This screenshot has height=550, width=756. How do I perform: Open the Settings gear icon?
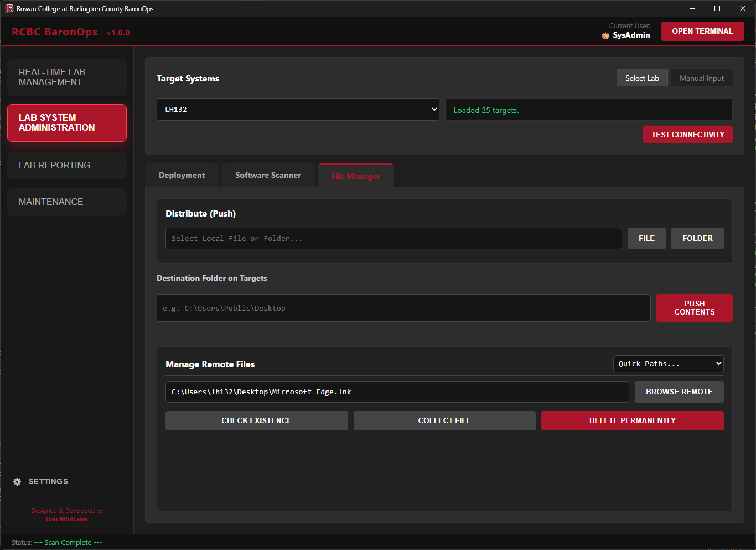[x=17, y=481]
